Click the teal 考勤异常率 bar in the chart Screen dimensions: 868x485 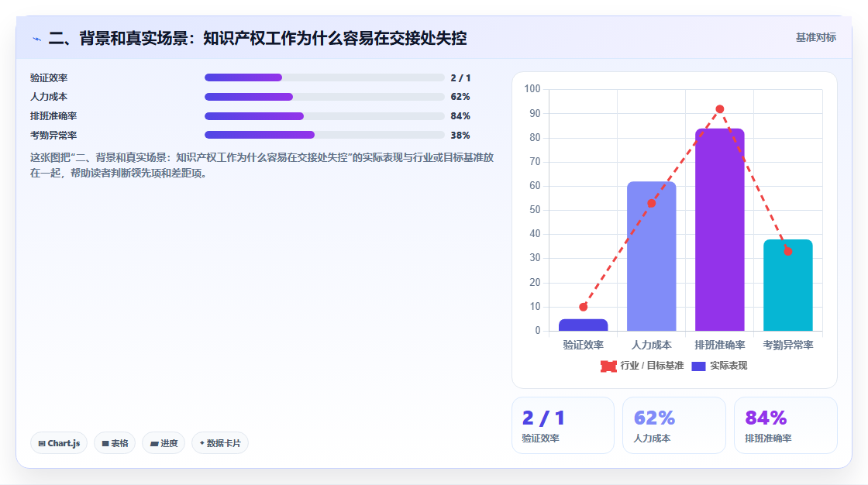(x=787, y=285)
